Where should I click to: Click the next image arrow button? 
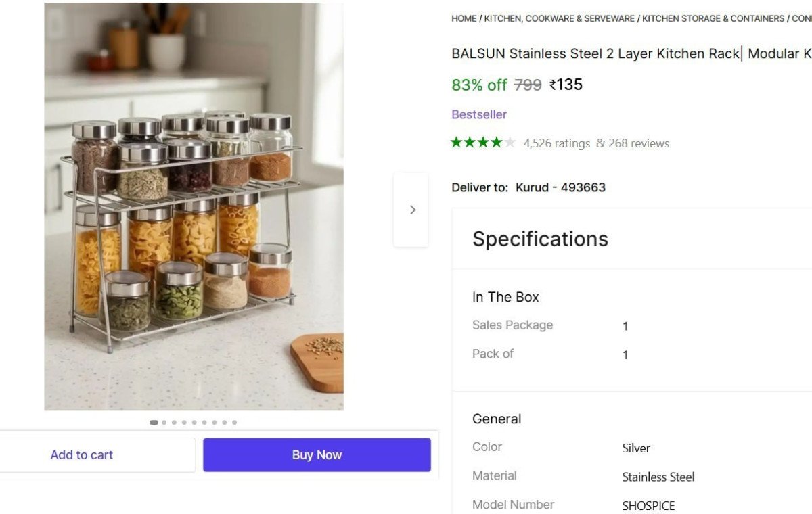[x=411, y=210]
